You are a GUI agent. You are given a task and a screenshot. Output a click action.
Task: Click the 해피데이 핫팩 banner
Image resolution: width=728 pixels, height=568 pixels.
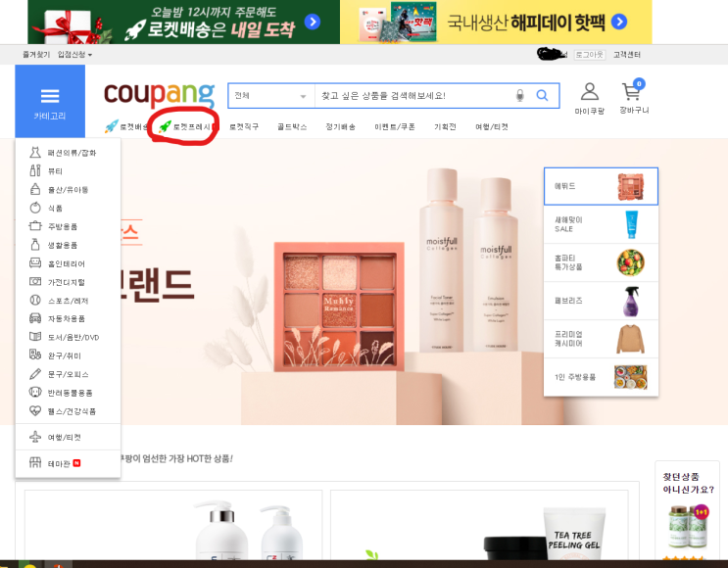pos(496,22)
